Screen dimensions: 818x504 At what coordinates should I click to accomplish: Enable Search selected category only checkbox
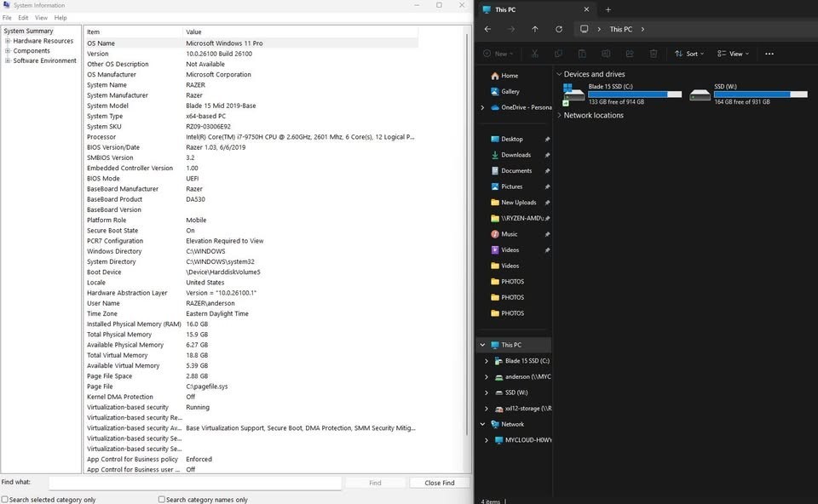pyautogui.click(x=5, y=499)
